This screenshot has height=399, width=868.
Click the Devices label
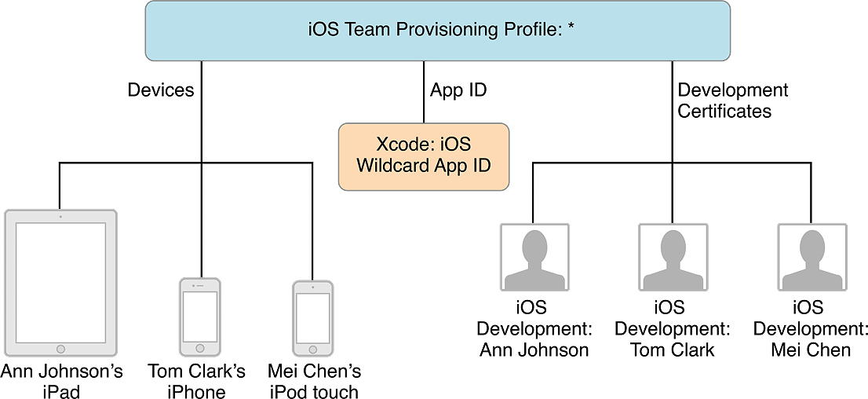(161, 90)
